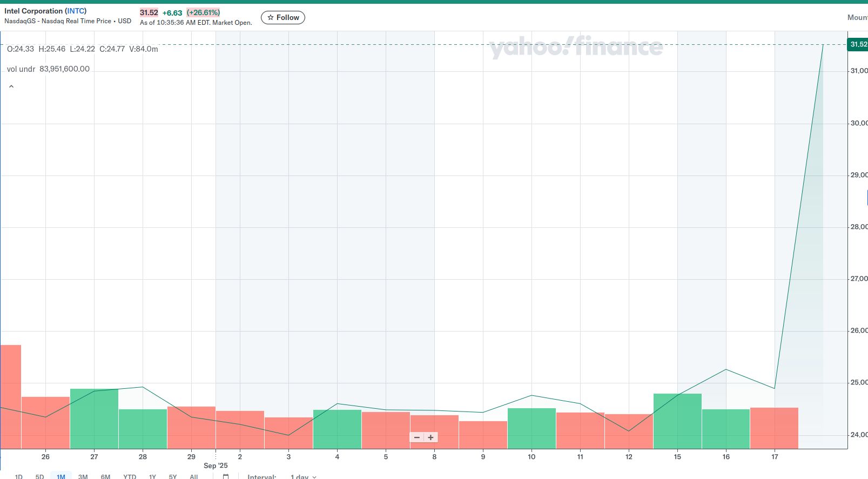Click the Sep '25 month axis label
868x479 pixels.
[216, 465]
